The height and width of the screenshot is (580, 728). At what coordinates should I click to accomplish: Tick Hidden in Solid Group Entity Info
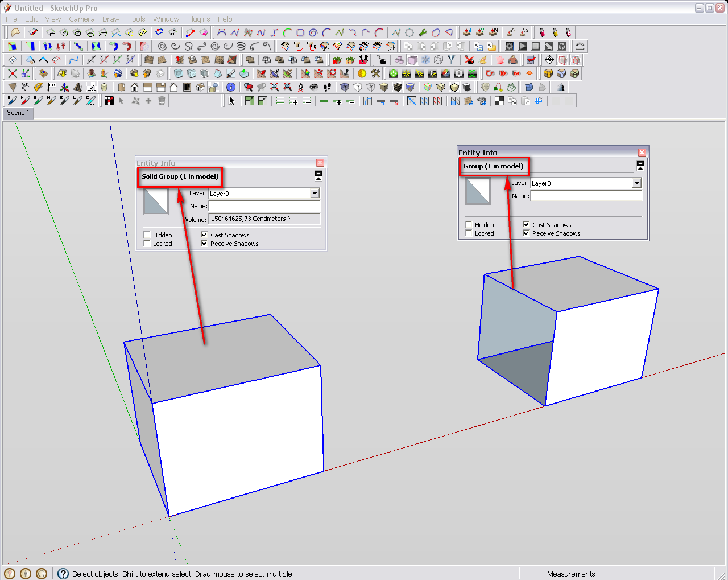tap(147, 235)
